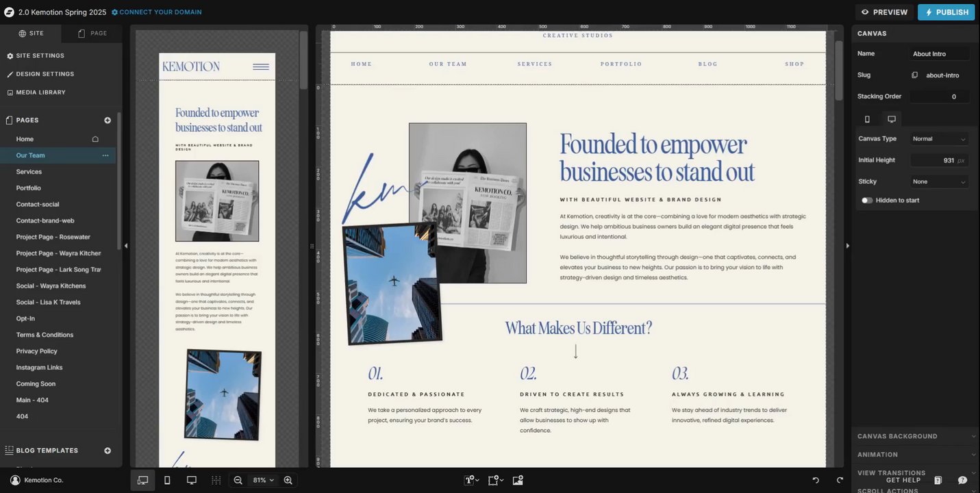
Task: Select the Portfolio page
Action: 29,188
